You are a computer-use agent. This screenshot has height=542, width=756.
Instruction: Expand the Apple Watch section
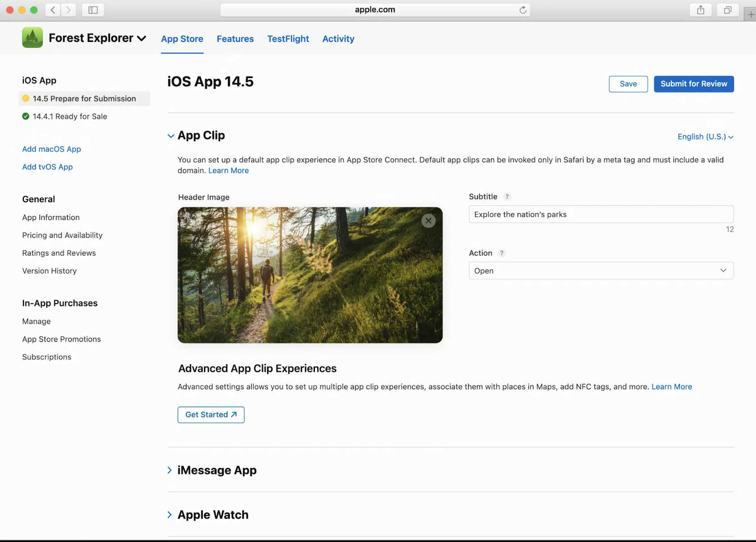(169, 514)
